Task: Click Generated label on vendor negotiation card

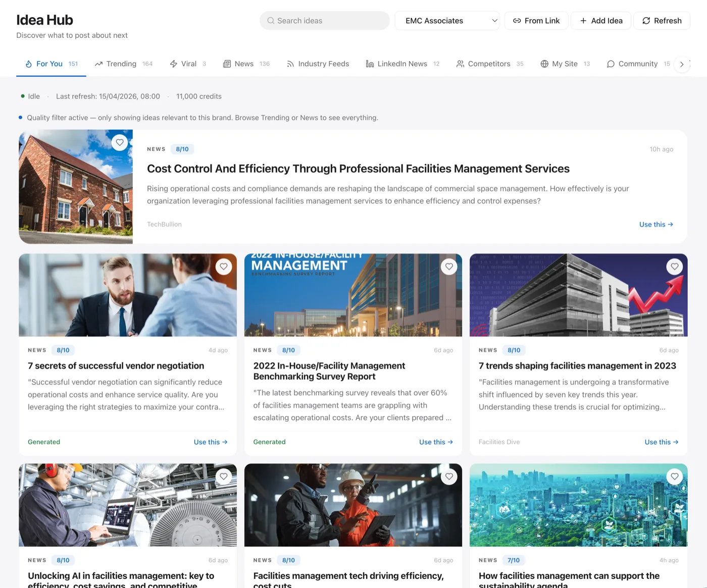Action: click(44, 442)
